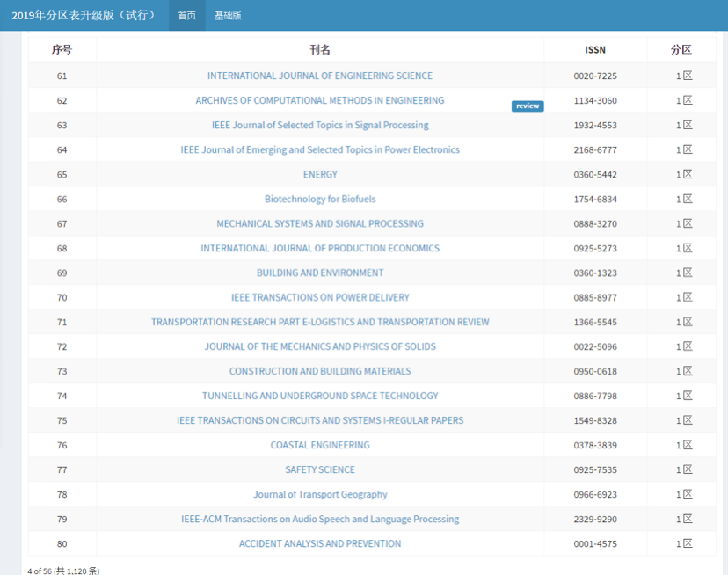
Task: Open ACCIDENT ANALYSIS AND PREVENTION link
Action: 320,543
